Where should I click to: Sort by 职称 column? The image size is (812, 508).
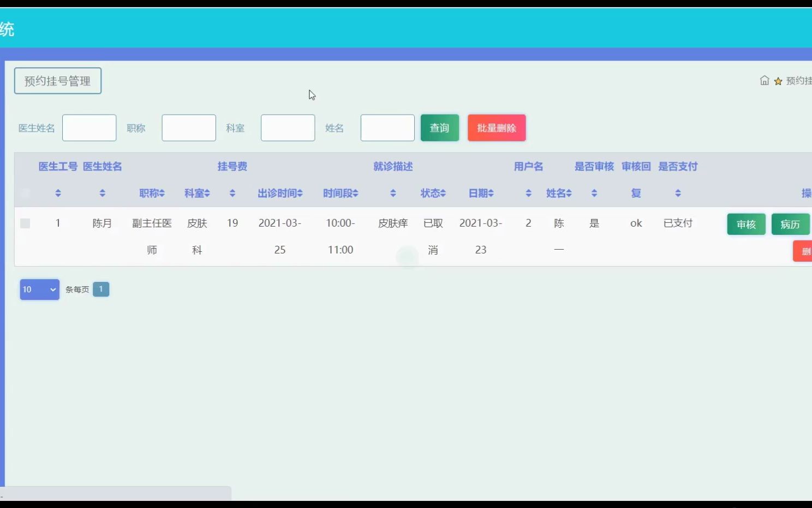click(152, 193)
